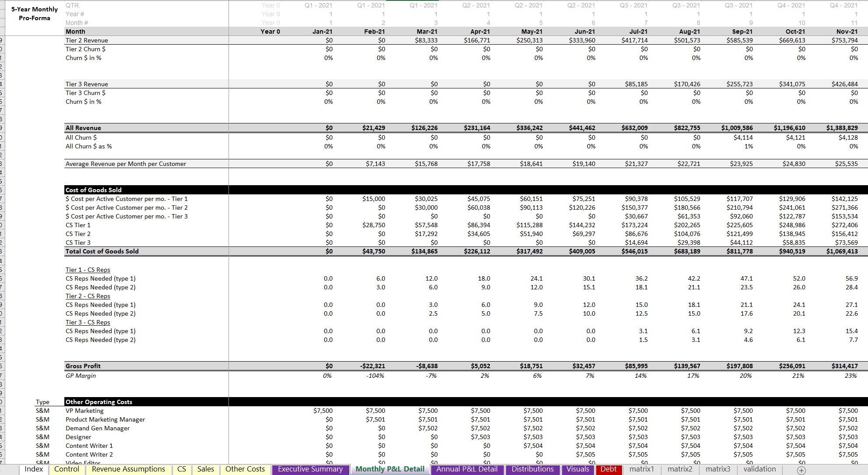
Task: Select the All Revenue row label
Action: 83,128
